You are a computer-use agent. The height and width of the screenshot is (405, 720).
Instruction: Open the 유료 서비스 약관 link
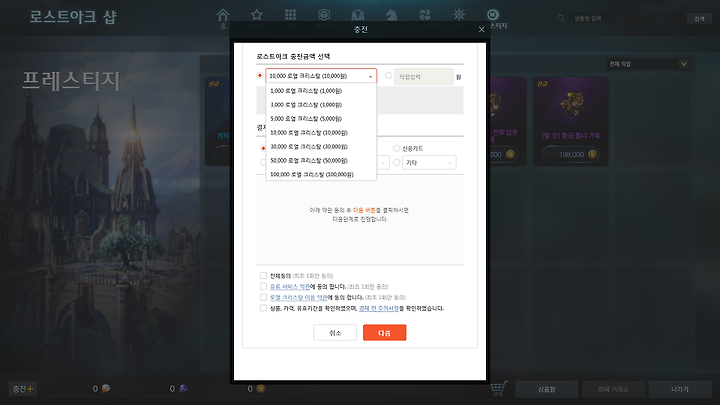pos(290,287)
